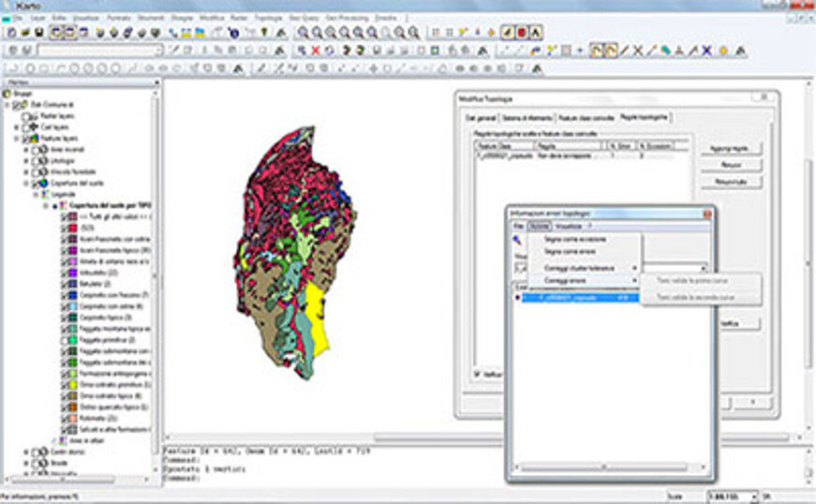816x504 pixels.
Task: Expand the Cad layers tree node
Action: pyautogui.click(x=17, y=126)
